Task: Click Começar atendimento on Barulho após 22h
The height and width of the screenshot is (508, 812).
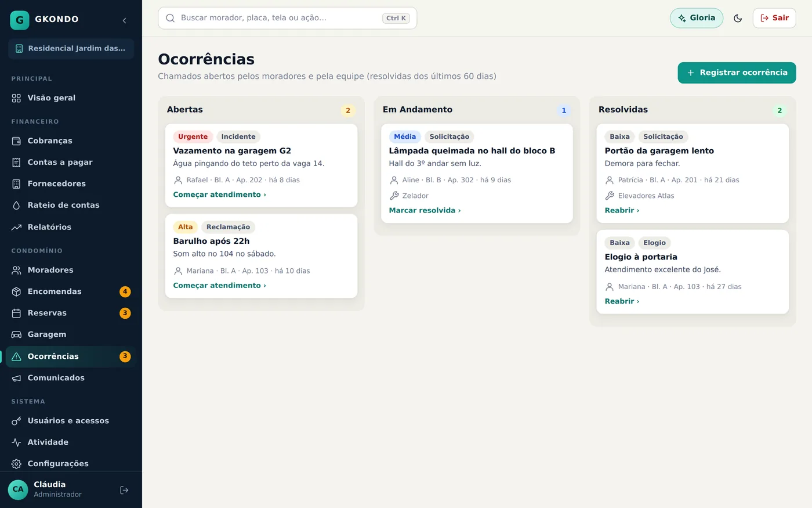Action: [219, 286]
